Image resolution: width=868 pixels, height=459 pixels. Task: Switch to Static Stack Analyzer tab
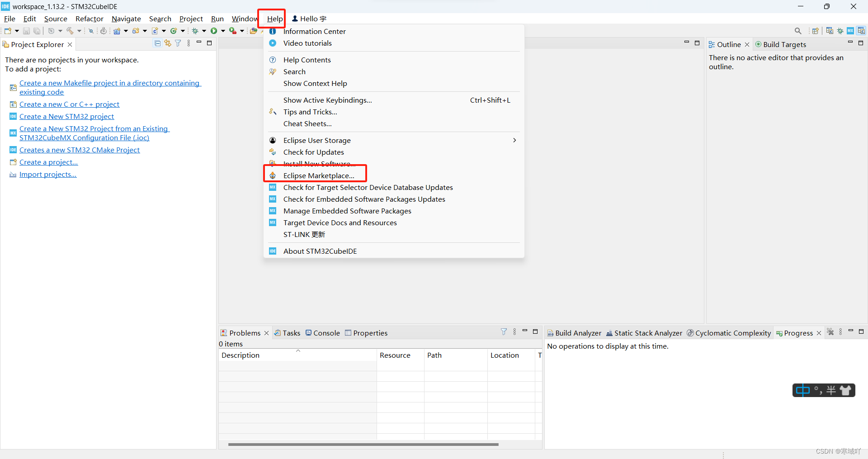644,333
